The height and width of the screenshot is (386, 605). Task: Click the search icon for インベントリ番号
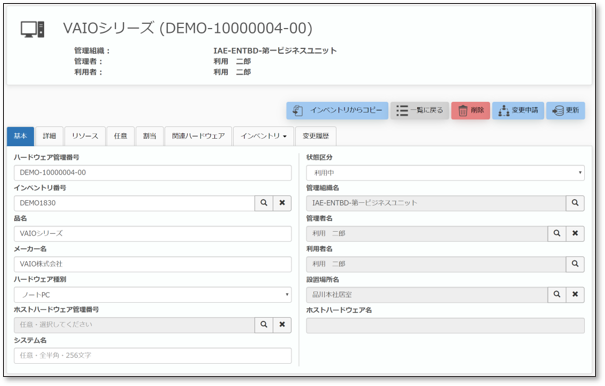264,203
